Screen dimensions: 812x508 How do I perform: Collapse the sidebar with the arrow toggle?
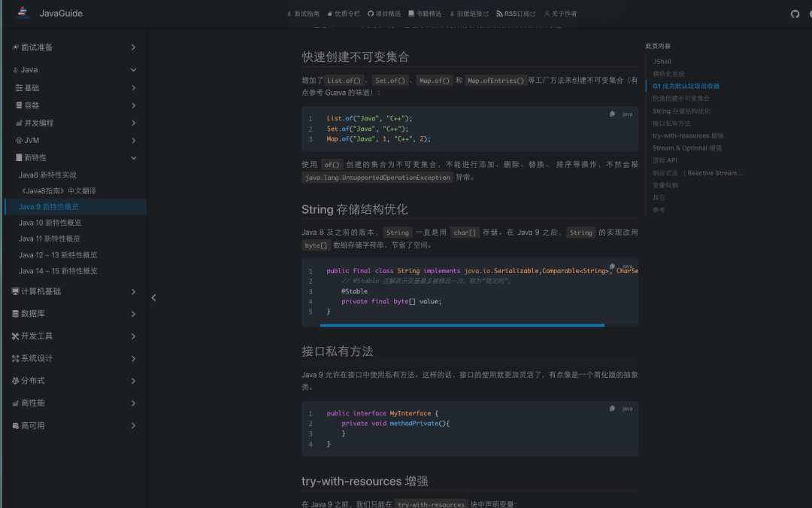pos(154,297)
